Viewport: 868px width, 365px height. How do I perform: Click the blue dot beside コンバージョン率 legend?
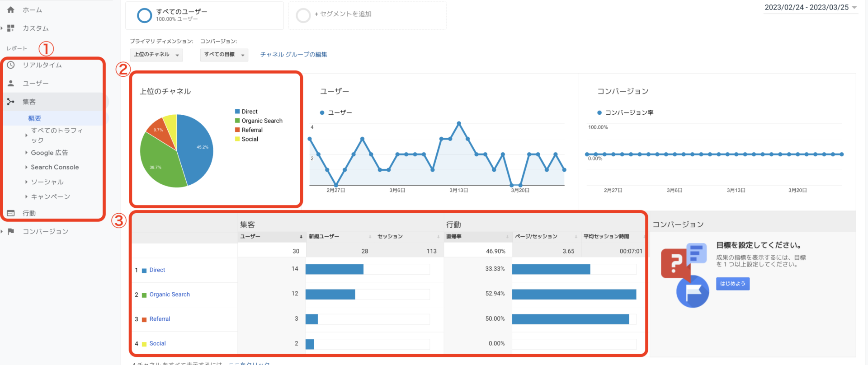[599, 112]
